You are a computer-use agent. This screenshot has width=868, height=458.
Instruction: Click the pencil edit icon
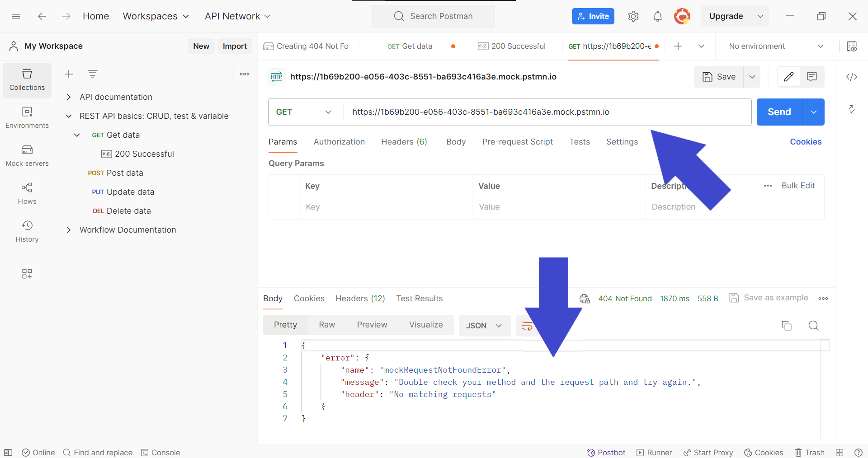[x=789, y=77]
